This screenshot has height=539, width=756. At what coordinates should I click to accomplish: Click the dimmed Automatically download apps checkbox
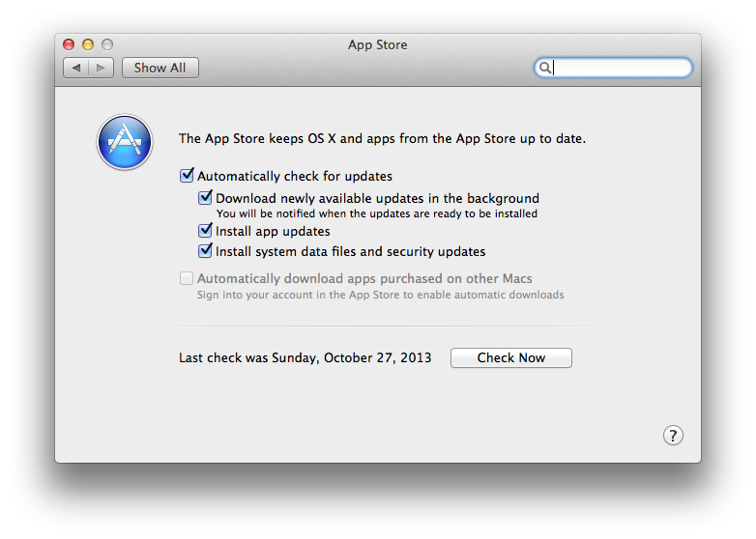click(187, 278)
